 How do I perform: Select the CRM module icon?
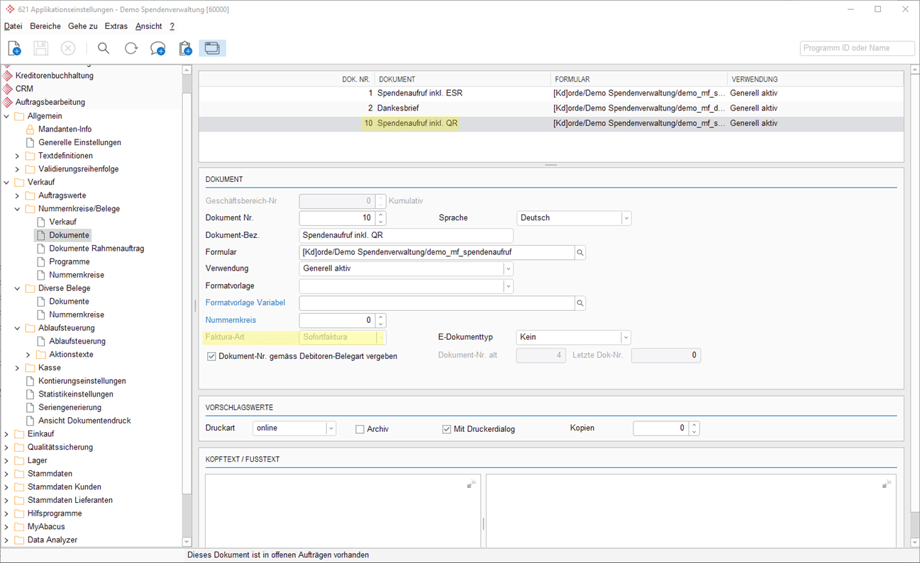pyautogui.click(x=8, y=89)
